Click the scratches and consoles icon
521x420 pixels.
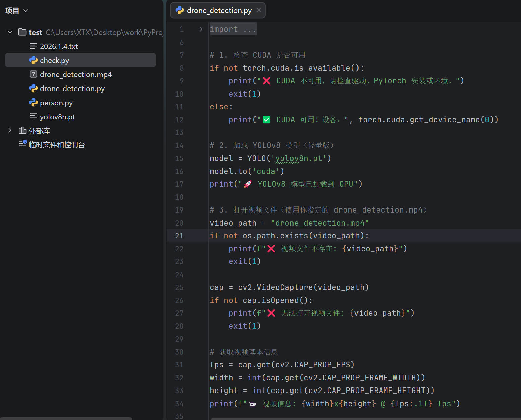[x=22, y=144]
